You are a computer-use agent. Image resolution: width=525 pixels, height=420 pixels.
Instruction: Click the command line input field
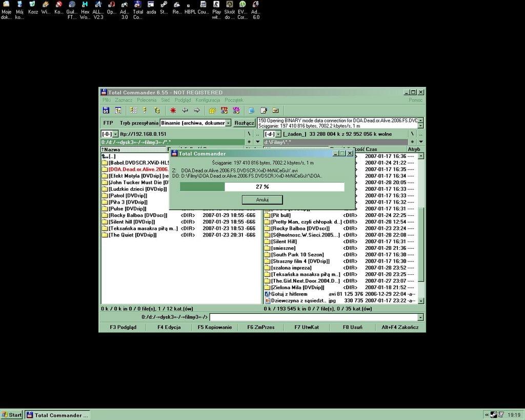click(x=314, y=317)
